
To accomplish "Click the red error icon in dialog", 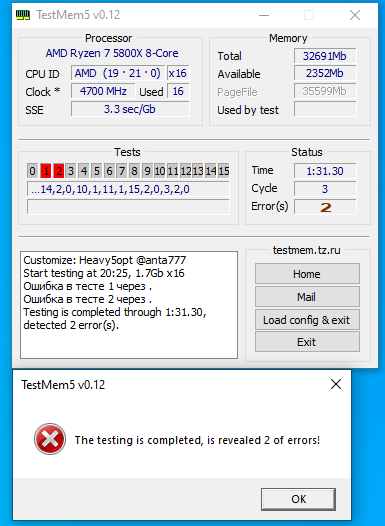I will (x=50, y=439).
